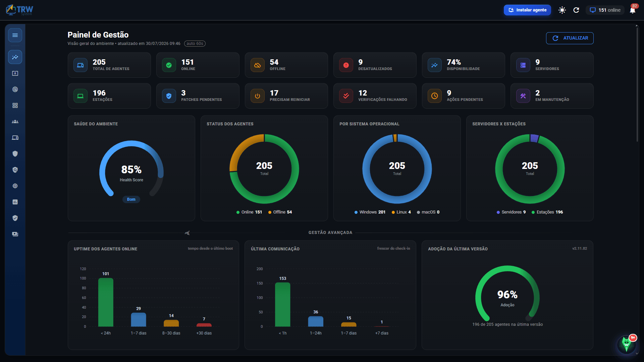Click the orange 8–30 dias uptime bar
The height and width of the screenshot is (362, 644).
[171, 323]
